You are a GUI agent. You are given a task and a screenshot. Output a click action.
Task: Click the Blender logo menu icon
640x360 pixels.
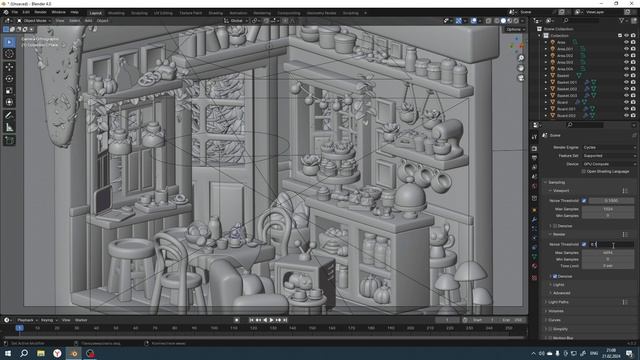tap(5, 12)
